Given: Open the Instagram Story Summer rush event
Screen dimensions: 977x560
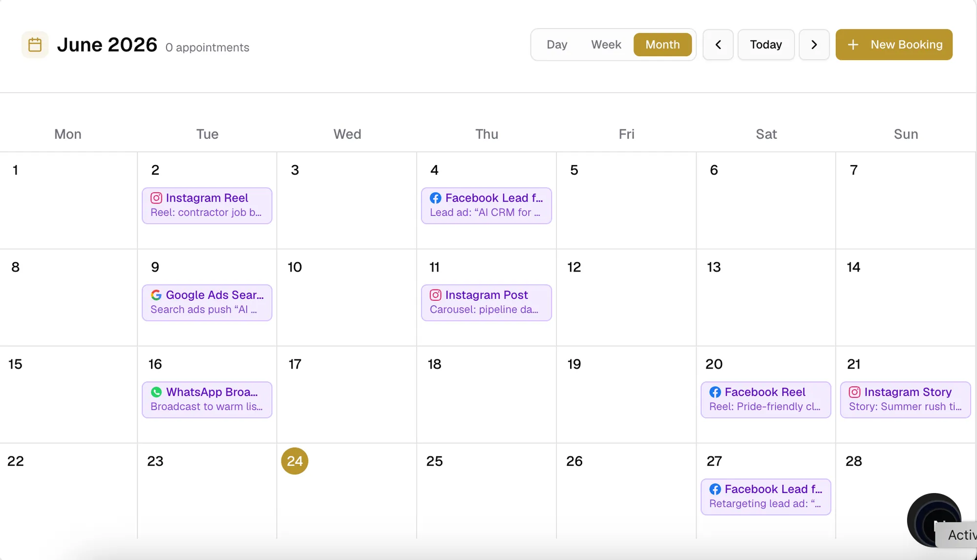Looking at the screenshot, I should coord(906,400).
